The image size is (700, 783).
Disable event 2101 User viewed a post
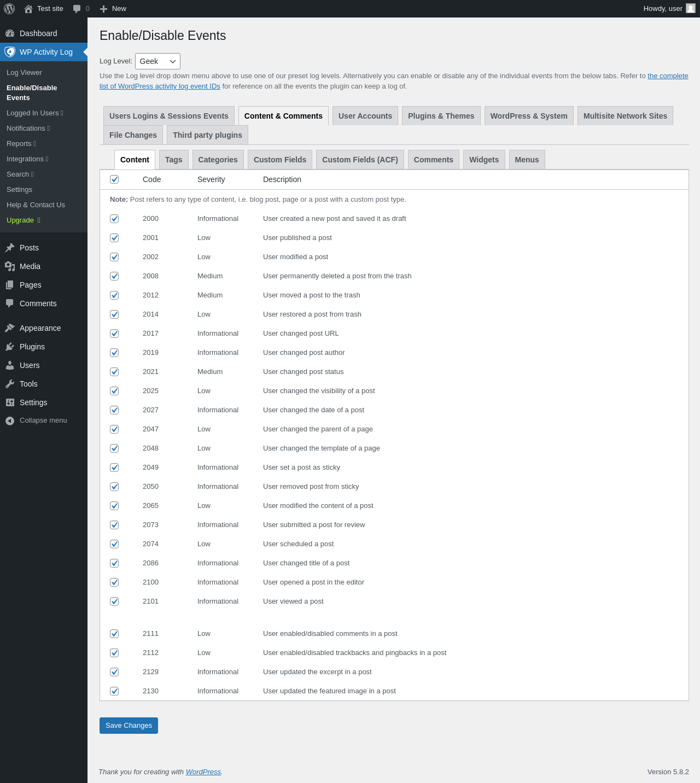pyautogui.click(x=114, y=601)
